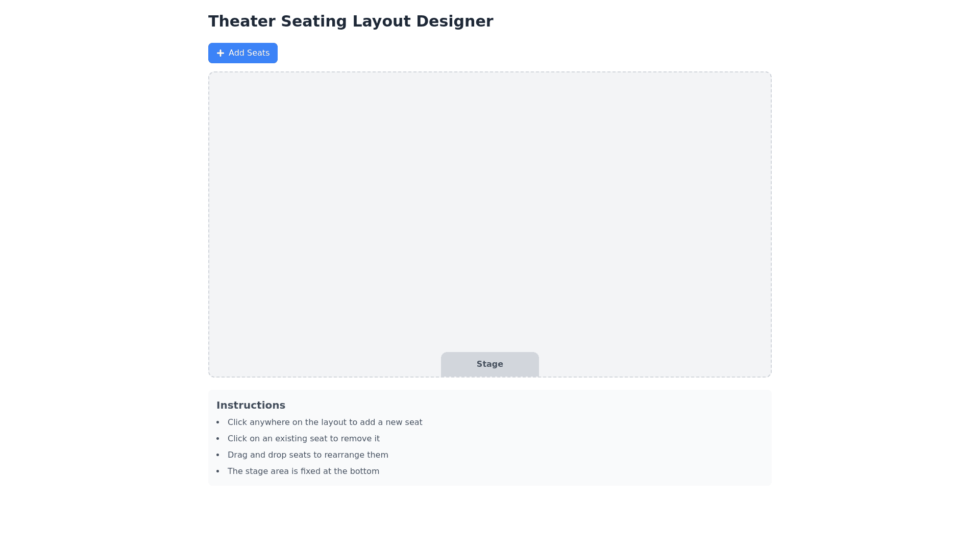Click the Stage area label
This screenshot has width=980, height=551.
489,364
